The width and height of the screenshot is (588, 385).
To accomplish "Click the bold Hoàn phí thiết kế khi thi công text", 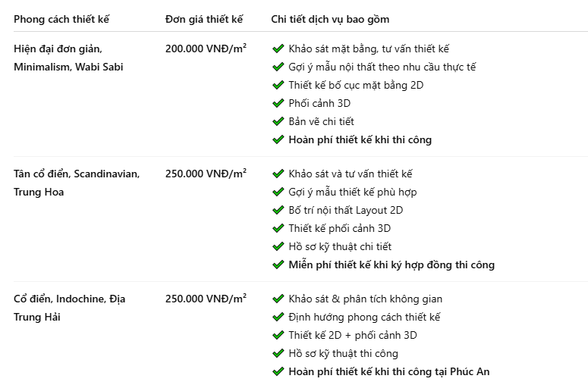I will (x=360, y=139).
